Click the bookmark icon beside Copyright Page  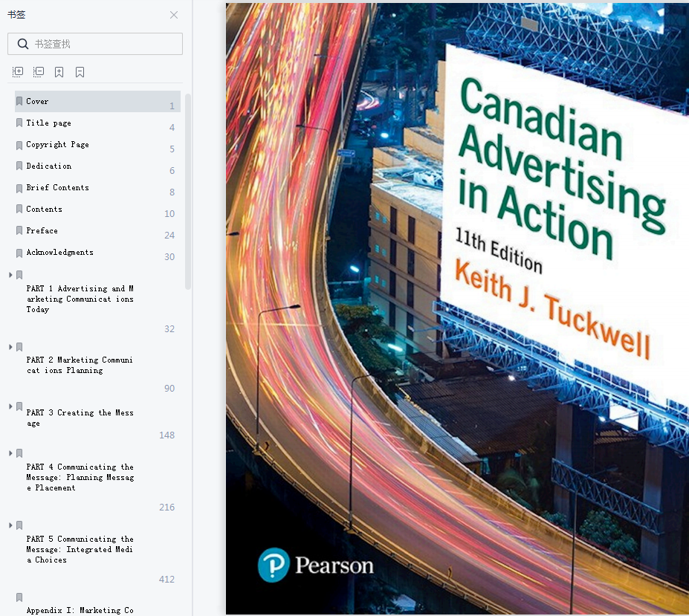tap(19, 146)
